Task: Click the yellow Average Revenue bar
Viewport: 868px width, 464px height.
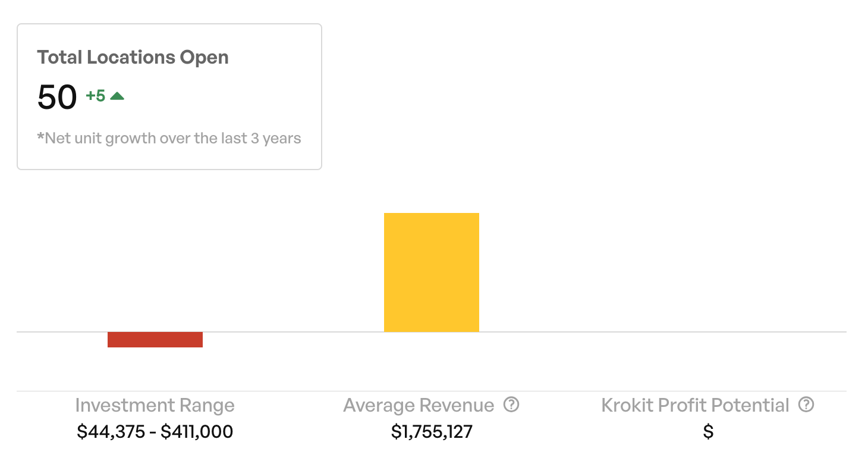Action: pyautogui.click(x=432, y=272)
